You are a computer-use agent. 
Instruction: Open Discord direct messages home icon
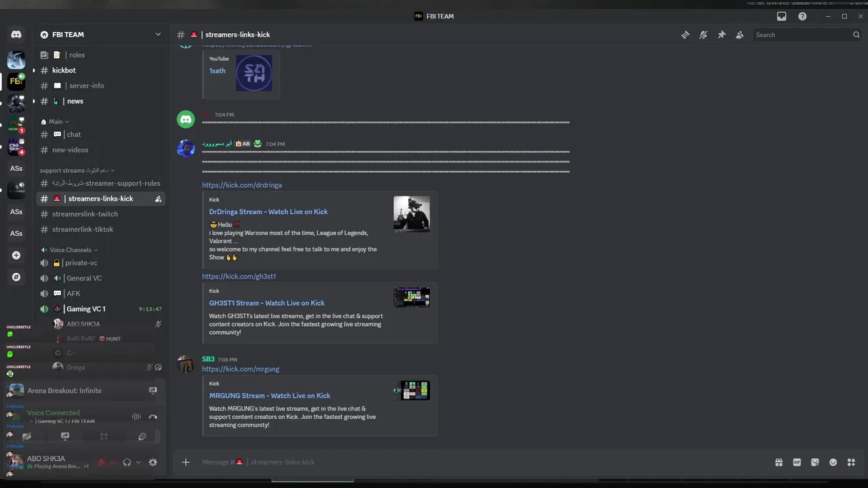coord(16,35)
